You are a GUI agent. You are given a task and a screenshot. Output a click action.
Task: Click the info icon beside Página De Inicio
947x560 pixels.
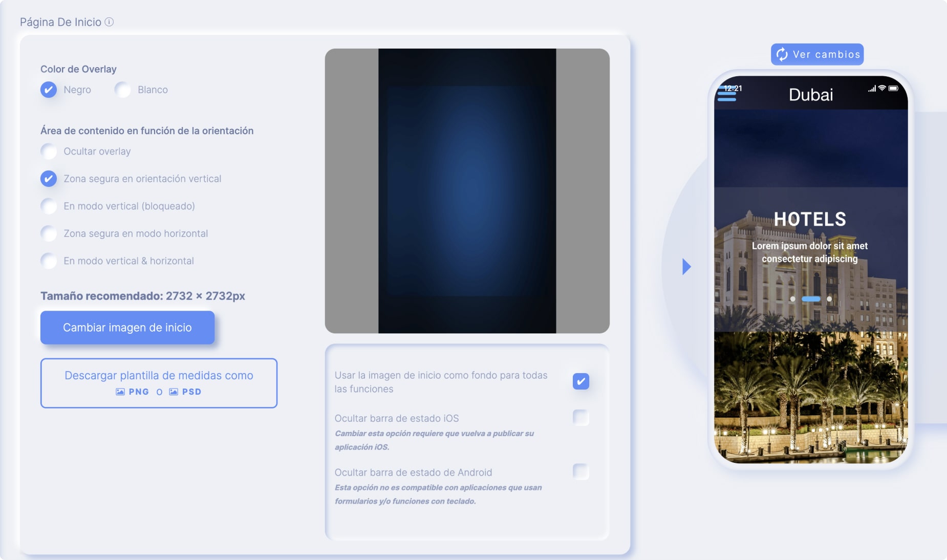coord(109,22)
